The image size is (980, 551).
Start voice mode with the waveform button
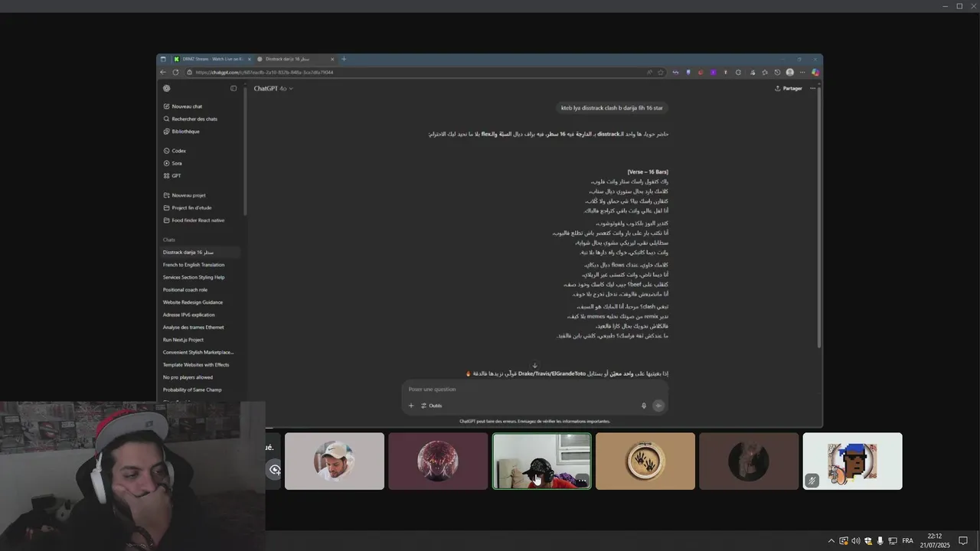pos(658,406)
